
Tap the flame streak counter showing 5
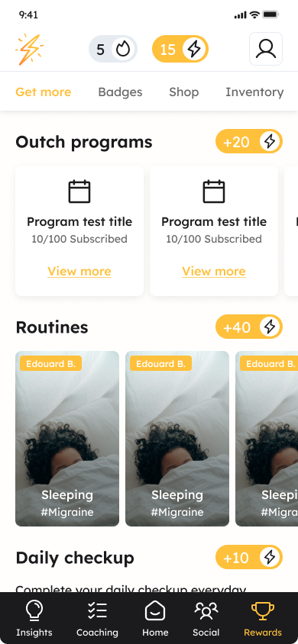pos(113,50)
